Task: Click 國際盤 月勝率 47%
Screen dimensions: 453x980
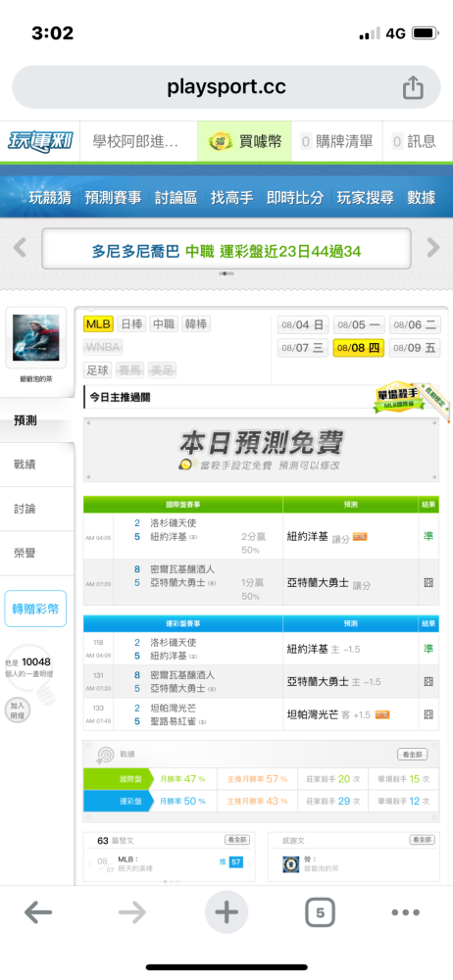Action: point(182,779)
